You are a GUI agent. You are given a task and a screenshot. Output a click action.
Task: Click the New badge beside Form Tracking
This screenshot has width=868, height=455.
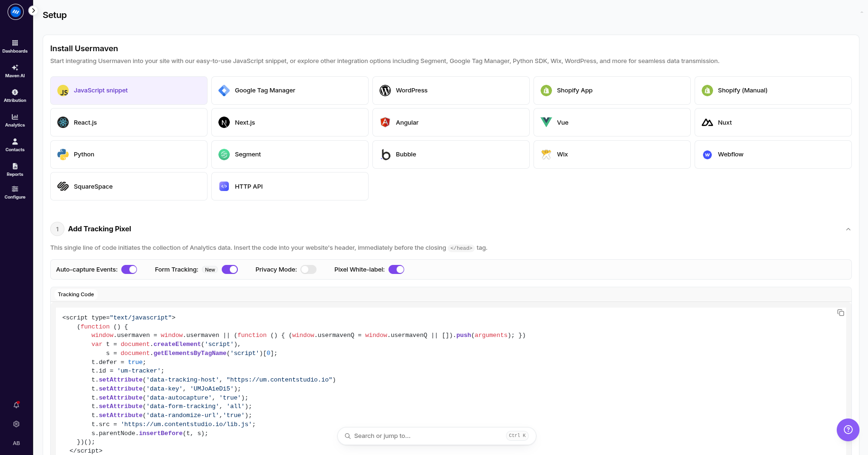tap(210, 270)
